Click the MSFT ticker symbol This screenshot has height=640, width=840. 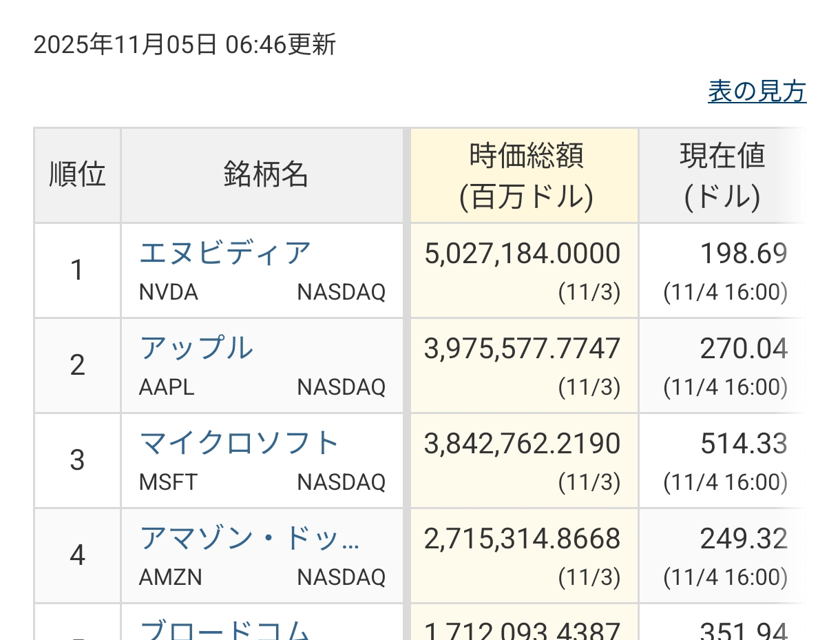click(168, 482)
